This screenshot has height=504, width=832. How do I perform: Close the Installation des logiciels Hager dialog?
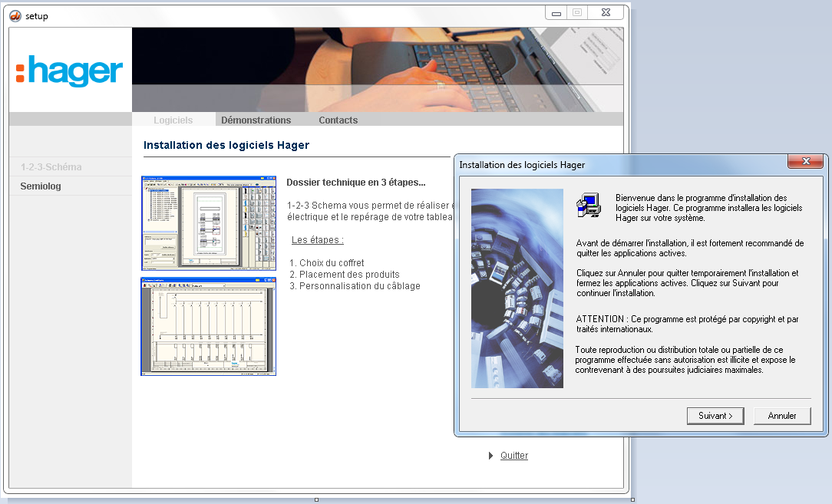point(805,161)
